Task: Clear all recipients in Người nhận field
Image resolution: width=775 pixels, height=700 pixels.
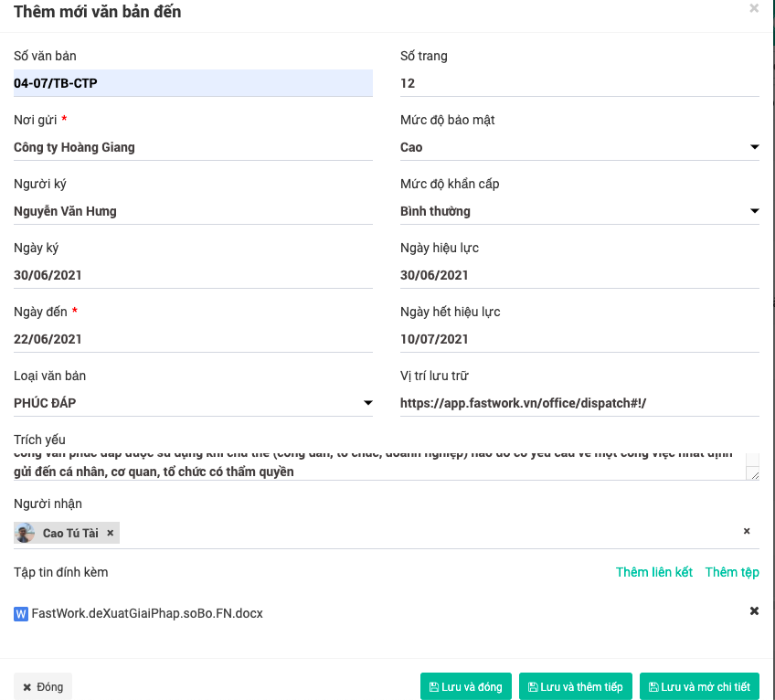Action: (x=747, y=531)
